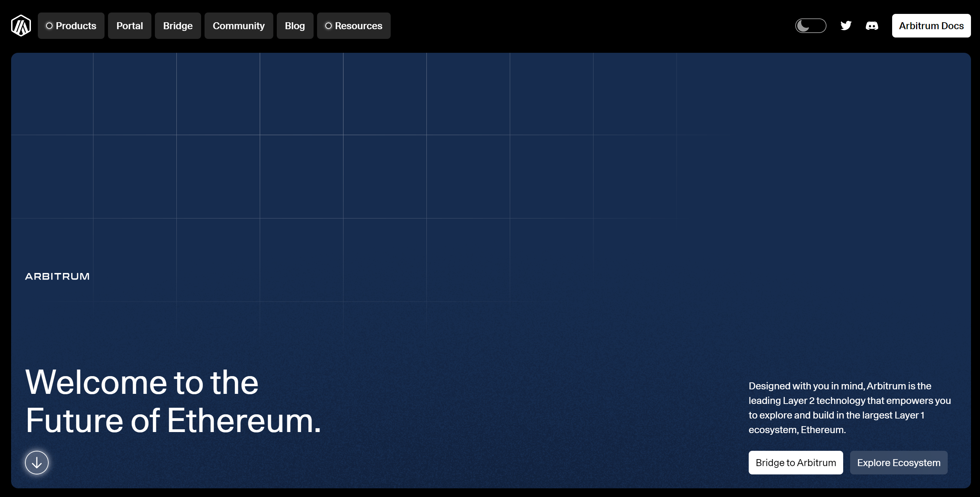Click Explore Ecosystem button

(x=899, y=462)
